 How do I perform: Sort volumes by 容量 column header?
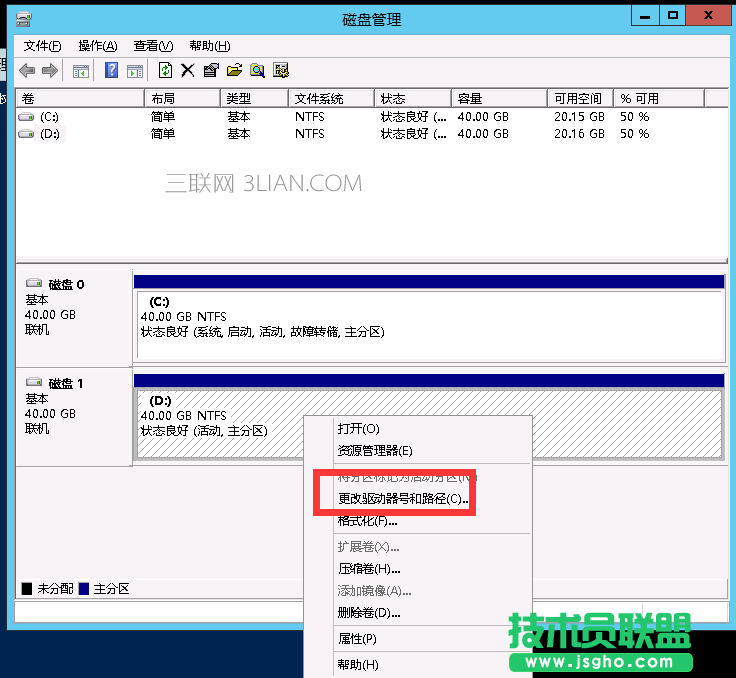[470, 99]
